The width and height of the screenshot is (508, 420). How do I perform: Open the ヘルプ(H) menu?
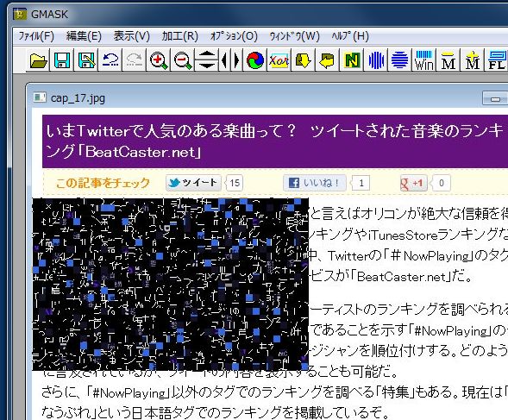(350, 36)
